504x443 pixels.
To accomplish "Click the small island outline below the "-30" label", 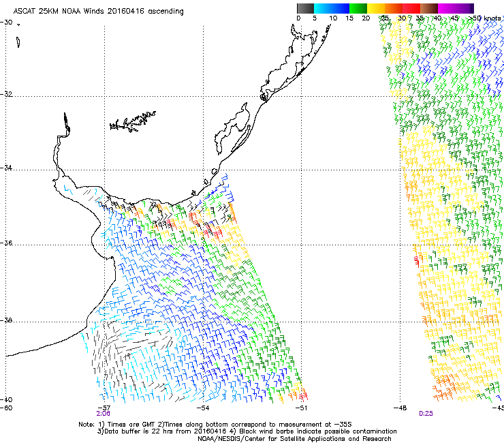I will pyautogui.click(x=18, y=42).
